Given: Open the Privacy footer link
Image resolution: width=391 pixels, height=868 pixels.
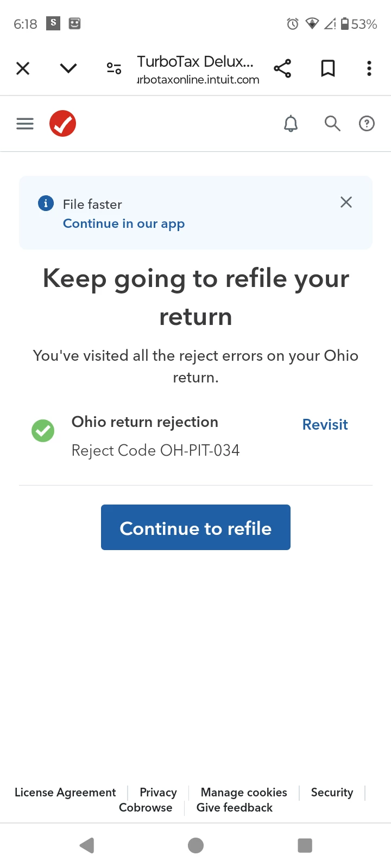Looking at the screenshot, I should (x=158, y=793).
